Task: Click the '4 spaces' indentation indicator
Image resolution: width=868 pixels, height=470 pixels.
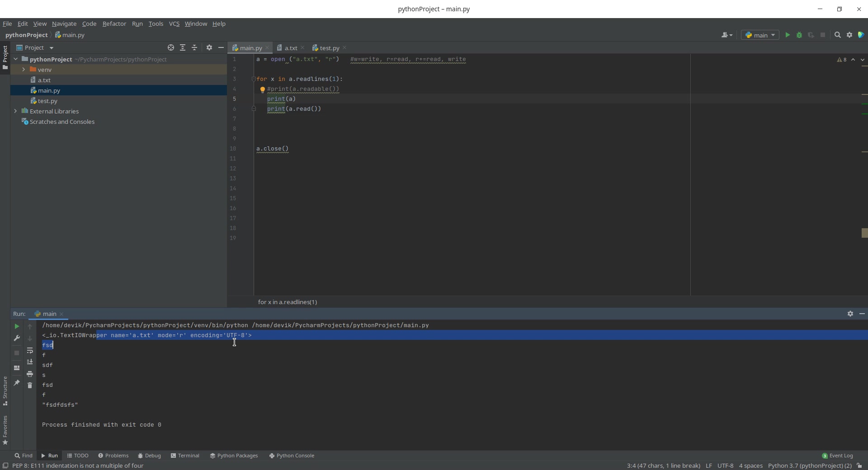Action: [750, 466]
